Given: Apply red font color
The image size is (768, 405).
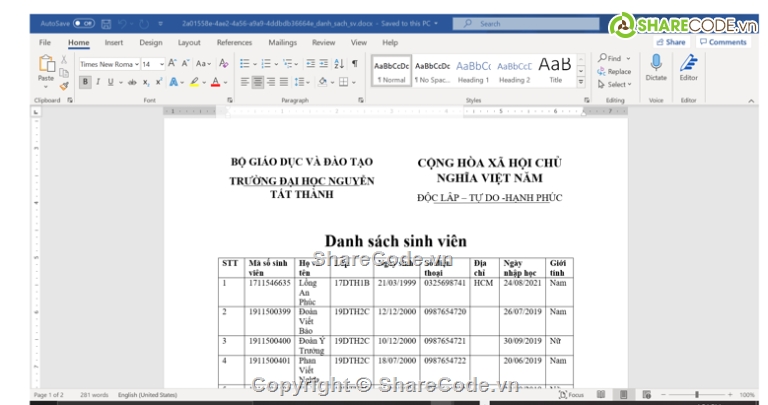Looking at the screenshot, I should coord(216,82).
